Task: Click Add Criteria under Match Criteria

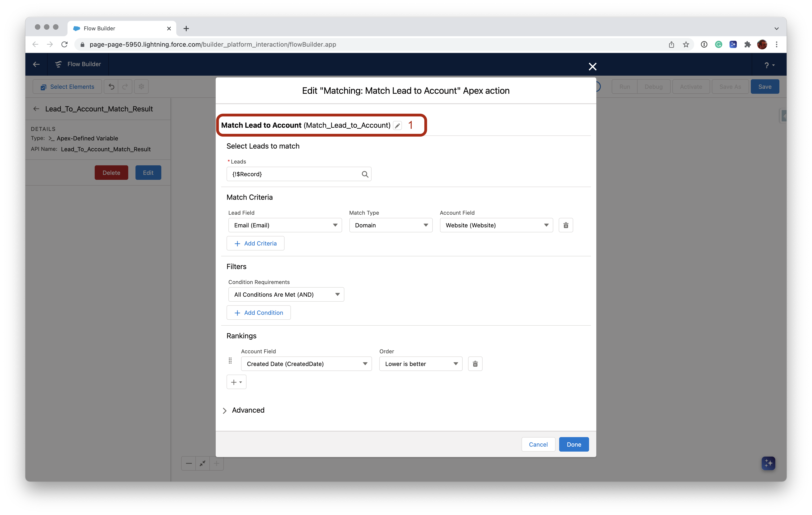Action: [255, 243]
